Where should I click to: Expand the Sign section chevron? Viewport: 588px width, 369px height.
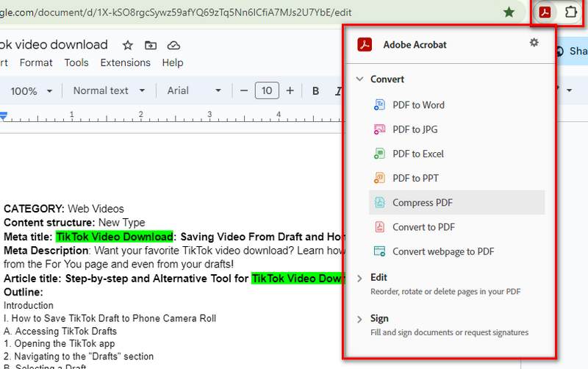click(359, 319)
